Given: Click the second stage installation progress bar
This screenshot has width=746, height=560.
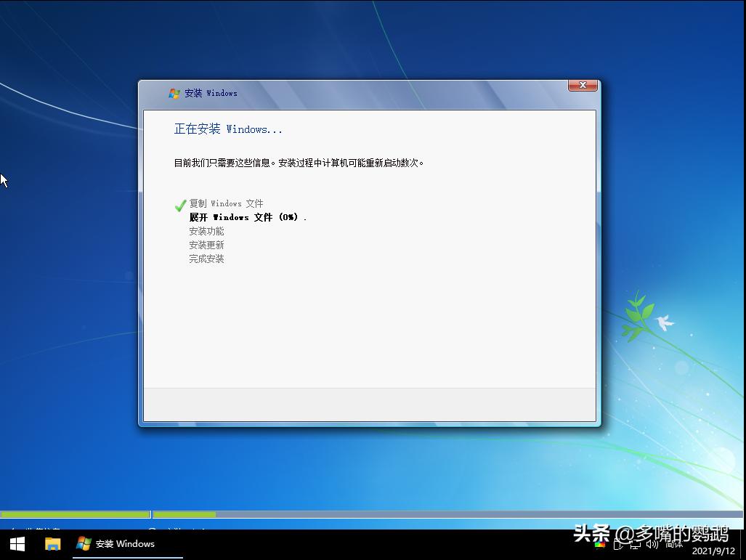Looking at the screenshot, I should click(447, 514).
